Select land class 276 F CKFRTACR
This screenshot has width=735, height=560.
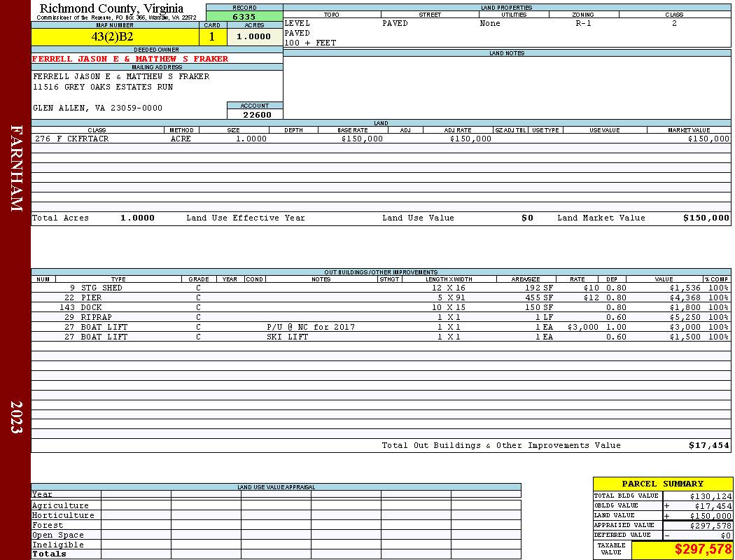click(71, 139)
